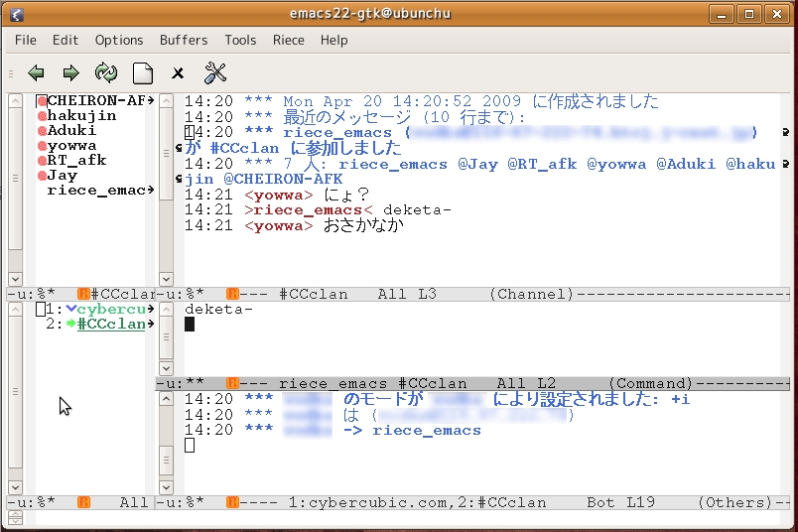
Task: Click the up arrow of user list scrollbar
Action: pyautogui.click(x=15, y=101)
